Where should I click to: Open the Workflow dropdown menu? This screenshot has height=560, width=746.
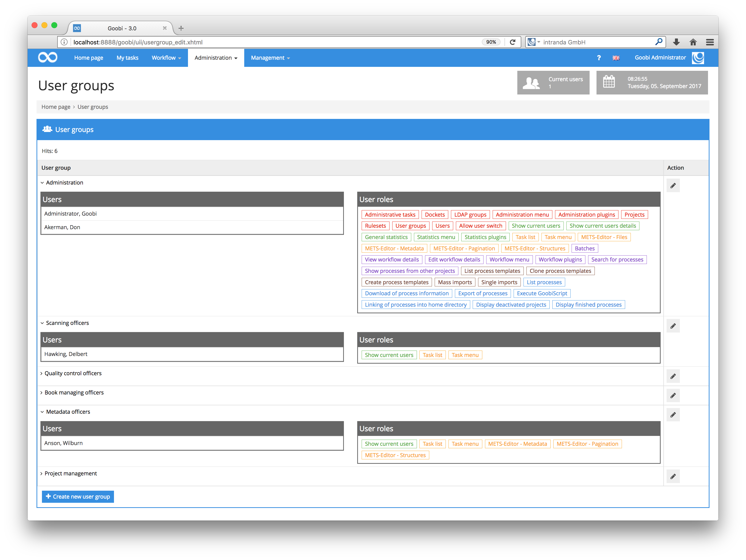point(166,58)
